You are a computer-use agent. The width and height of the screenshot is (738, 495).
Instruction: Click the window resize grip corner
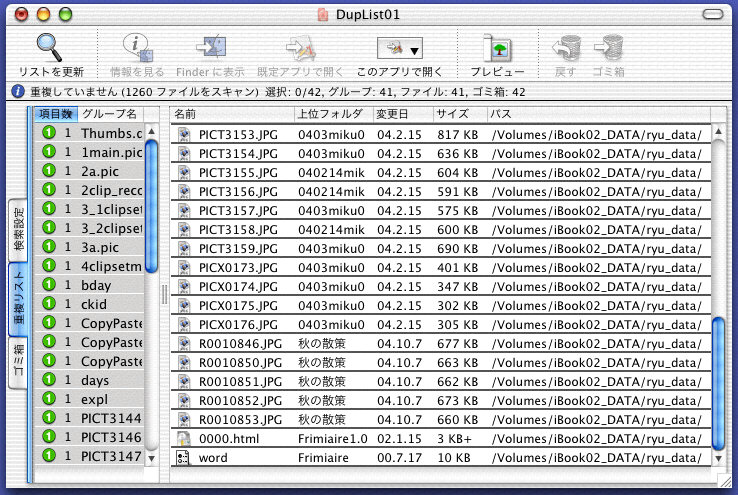(725, 480)
